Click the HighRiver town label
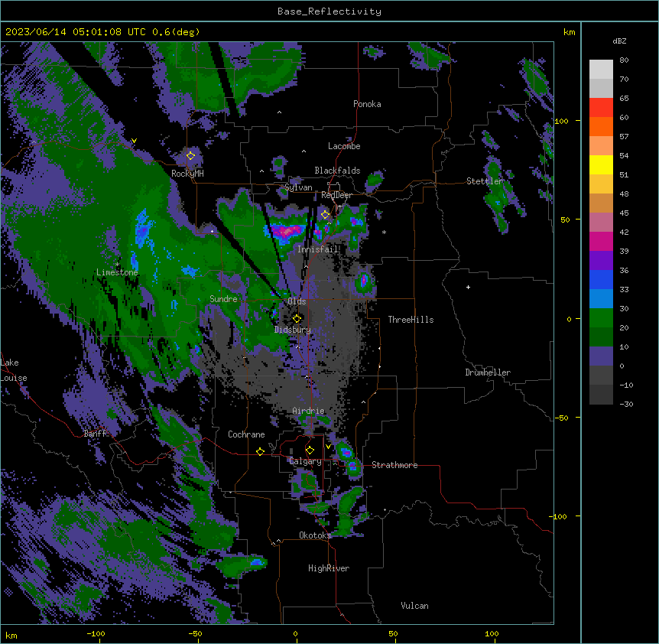Viewport: 659px width, 644px height. [x=329, y=568]
